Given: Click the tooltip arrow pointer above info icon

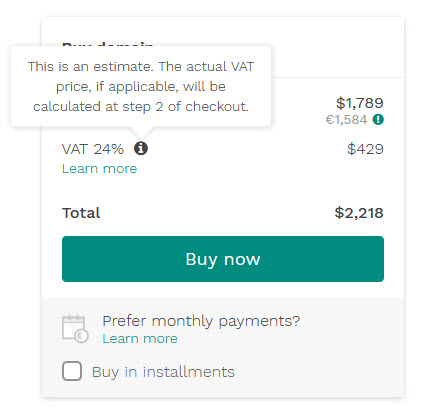Looking at the screenshot, I should [141, 133].
